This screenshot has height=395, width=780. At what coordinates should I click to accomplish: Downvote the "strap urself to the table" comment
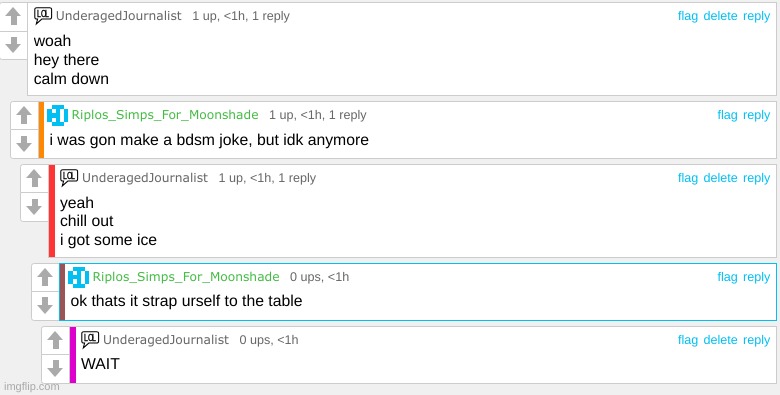tap(45, 305)
